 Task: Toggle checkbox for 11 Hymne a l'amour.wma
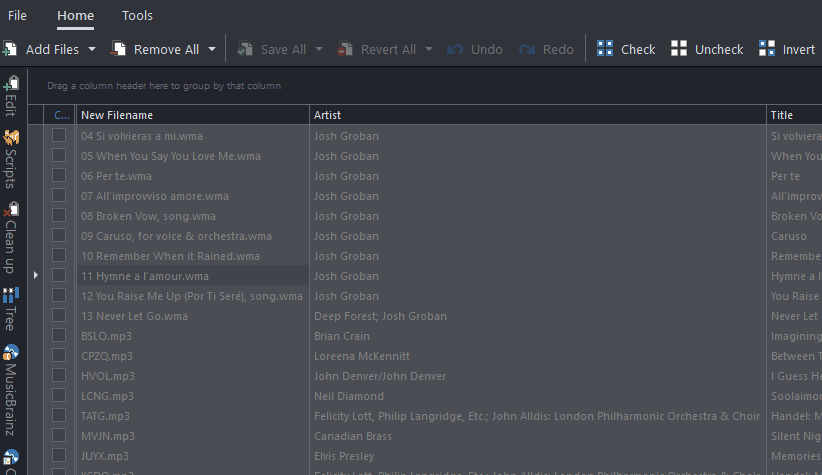pyautogui.click(x=59, y=275)
